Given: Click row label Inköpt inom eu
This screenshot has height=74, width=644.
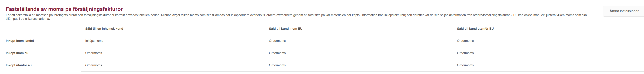Looking at the screenshot, I should click(17, 53).
